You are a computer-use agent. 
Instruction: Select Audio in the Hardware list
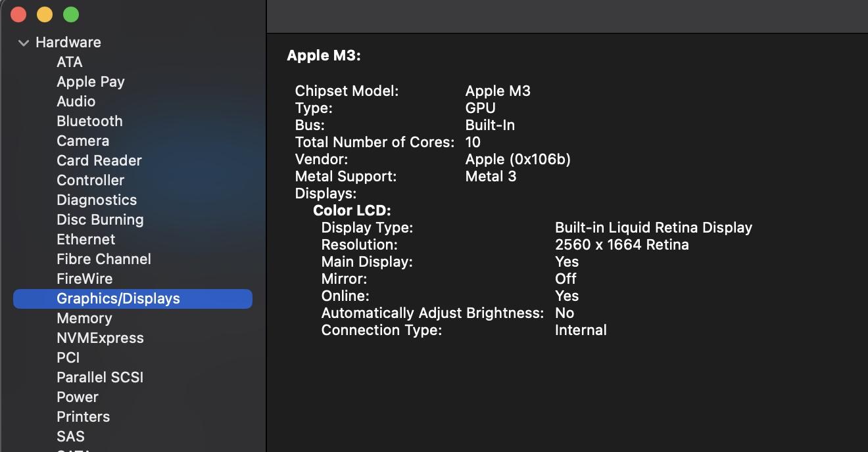(x=76, y=101)
